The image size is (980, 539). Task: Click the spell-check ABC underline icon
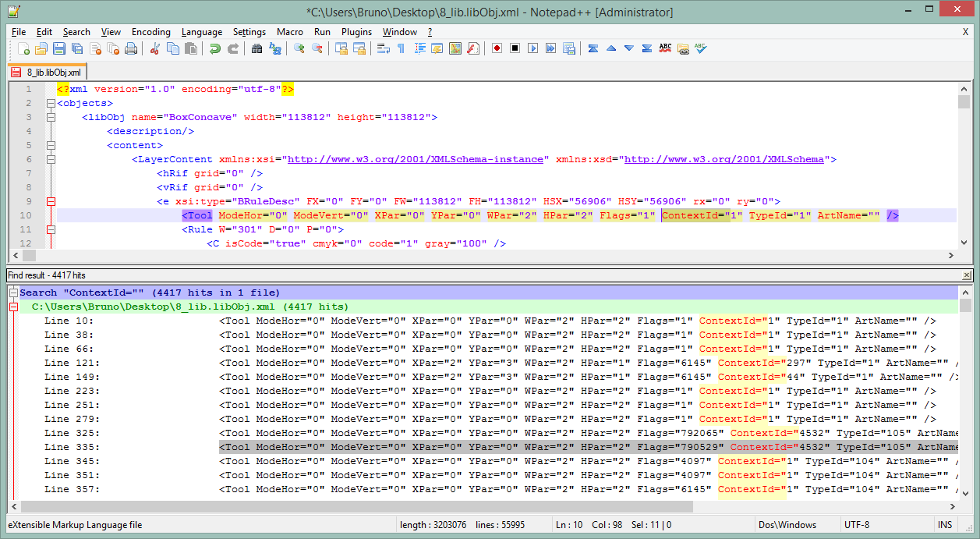[x=665, y=48]
